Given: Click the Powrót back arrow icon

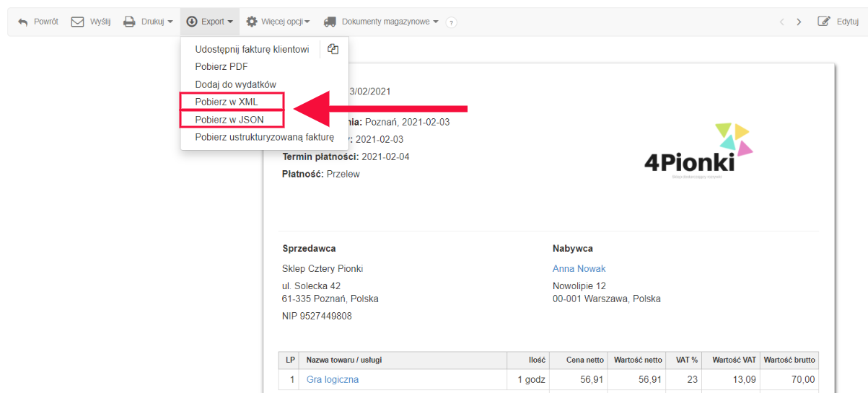Looking at the screenshot, I should coord(22,22).
